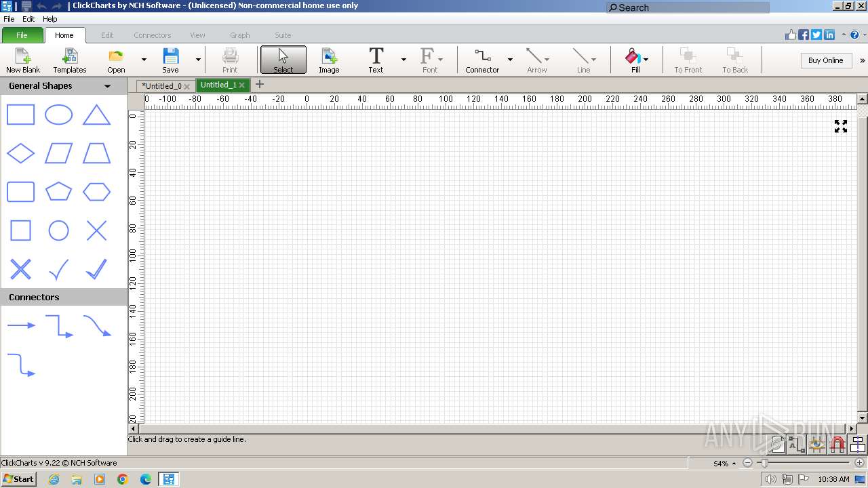Expand the Save dropdown arrow

click(x=198, y=60)
